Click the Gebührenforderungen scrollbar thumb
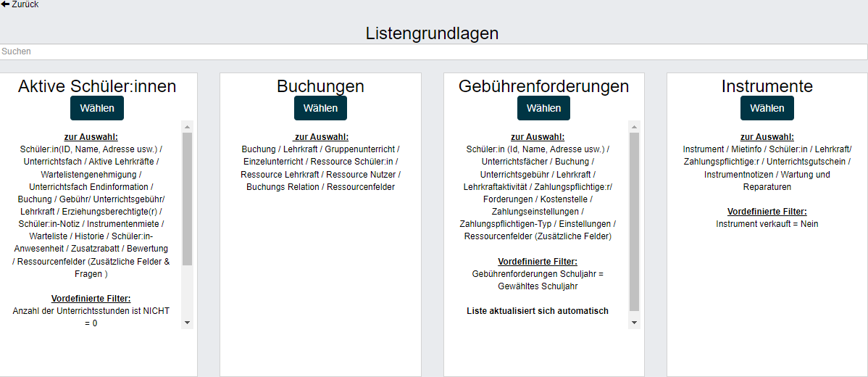The width and height of the screenshot is (868, 377). point(634,221)
